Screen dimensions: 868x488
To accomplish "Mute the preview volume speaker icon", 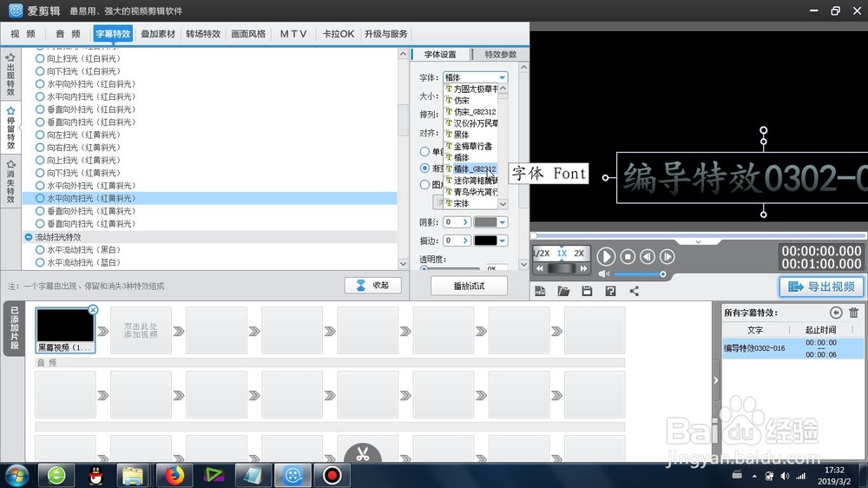I will [x=604, y=274].
